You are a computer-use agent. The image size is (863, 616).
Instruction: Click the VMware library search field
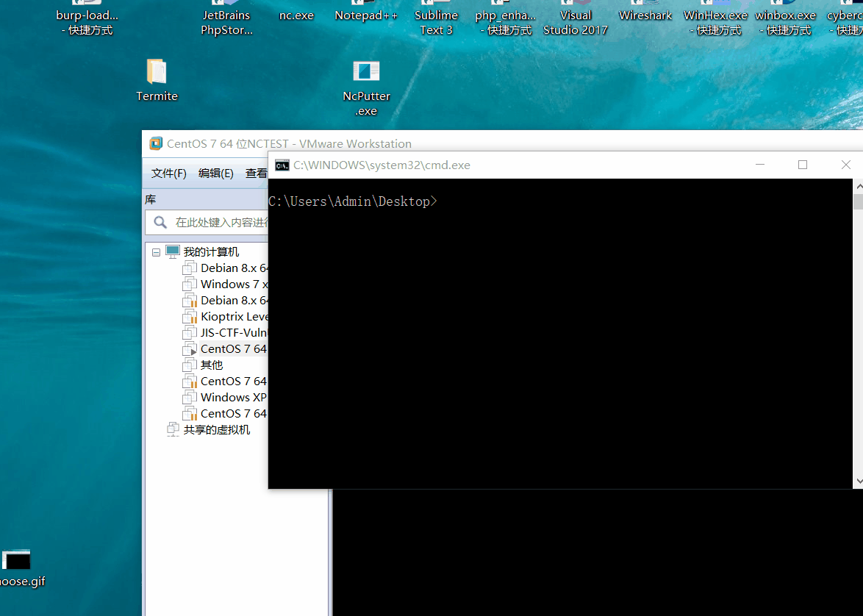(221, 222)
